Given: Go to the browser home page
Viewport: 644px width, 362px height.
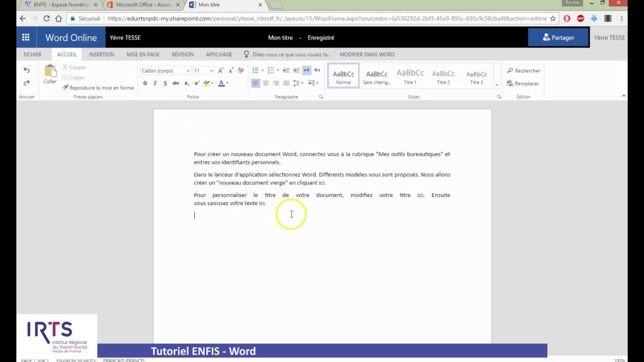Looking at the screenshot, I should tap(59, 19).
